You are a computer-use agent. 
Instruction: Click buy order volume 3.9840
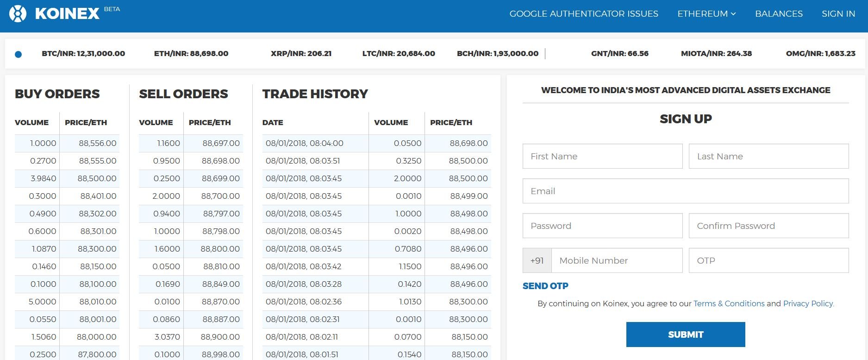coord(44,178)
